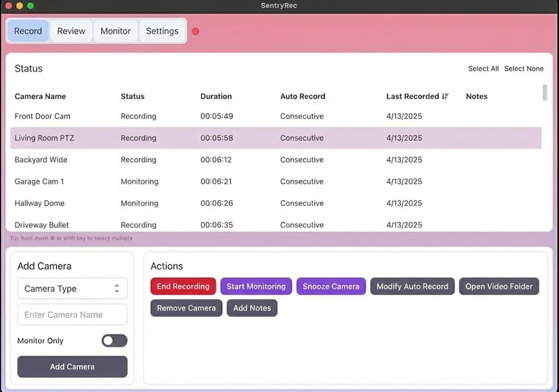The image size is (559, 392).
Task: Click the End Recording button
Action: [183, 286]
